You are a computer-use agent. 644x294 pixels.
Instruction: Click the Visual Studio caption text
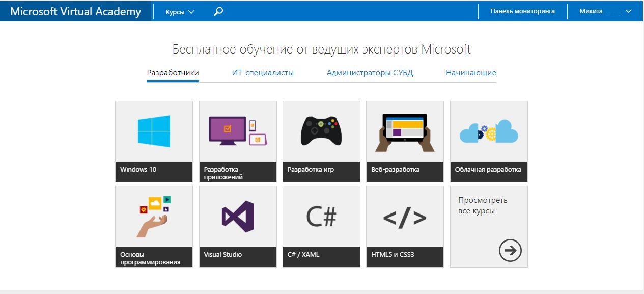223,254
